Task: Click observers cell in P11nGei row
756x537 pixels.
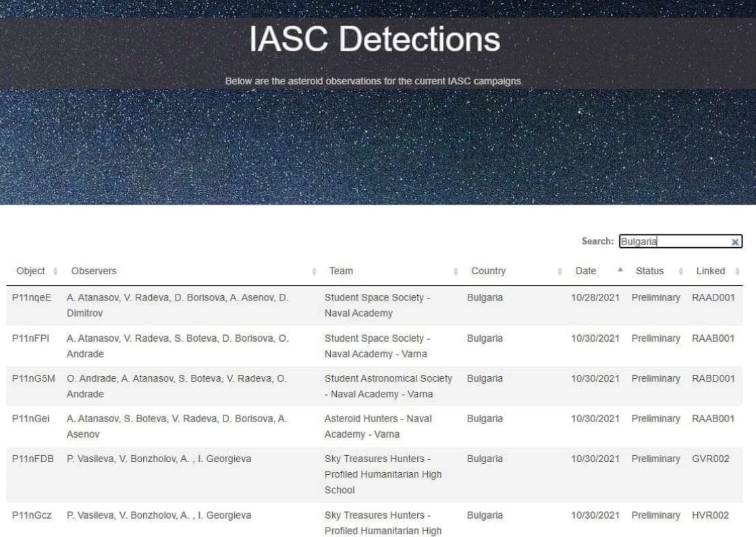Action: [176, 426]
